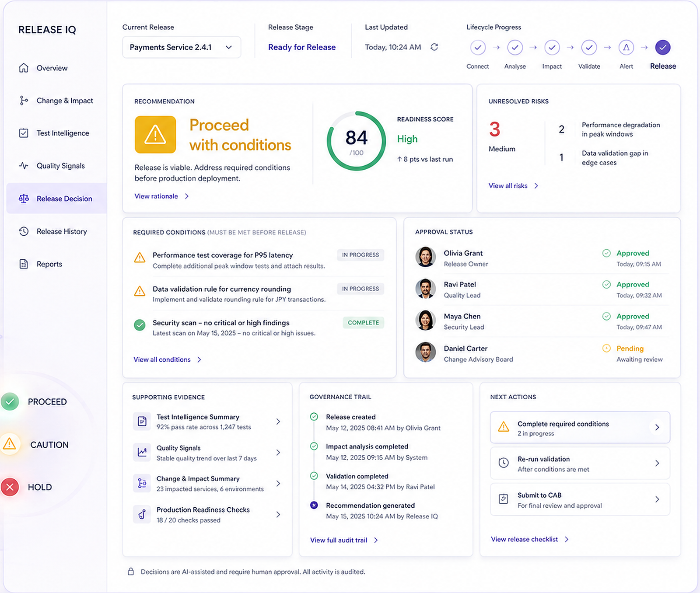The image size is (700, 593).
Task: Click the Pending status icon for Daniel Carter
Action: (x=606, y=348)
